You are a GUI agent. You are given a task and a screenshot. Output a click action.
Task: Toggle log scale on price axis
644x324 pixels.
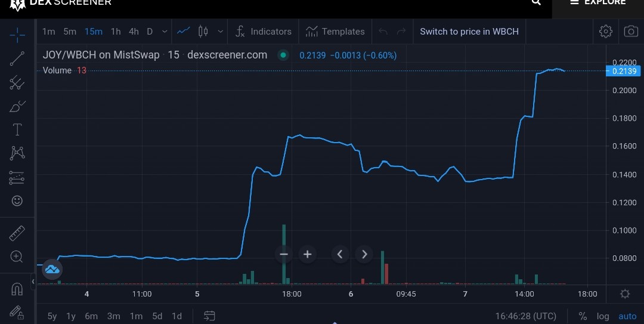602,316
